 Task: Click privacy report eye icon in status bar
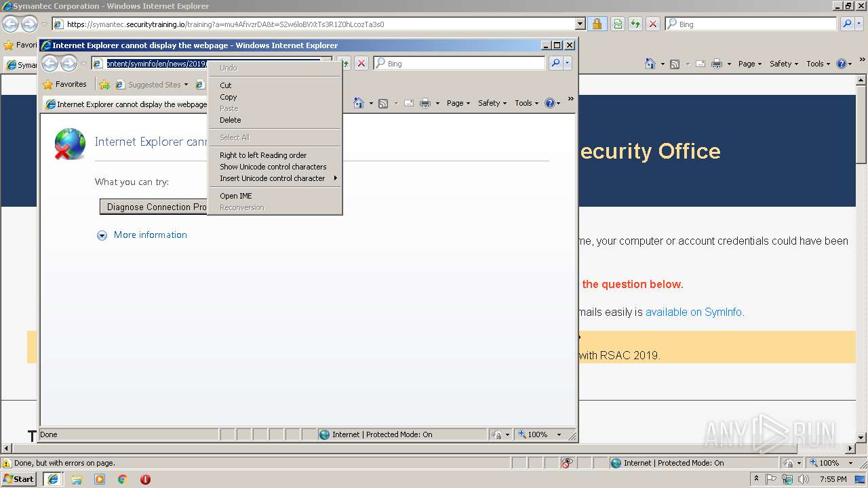click(x=568, y=463)
